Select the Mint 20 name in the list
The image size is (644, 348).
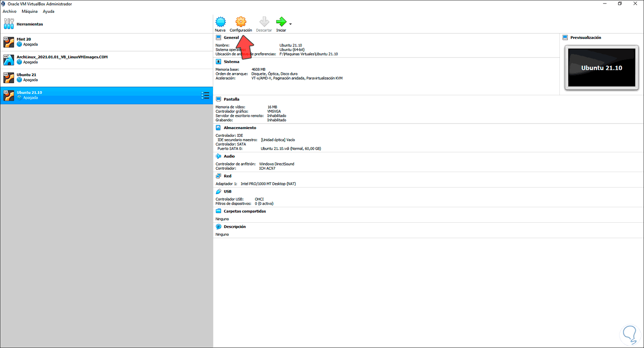pos(24,39)
